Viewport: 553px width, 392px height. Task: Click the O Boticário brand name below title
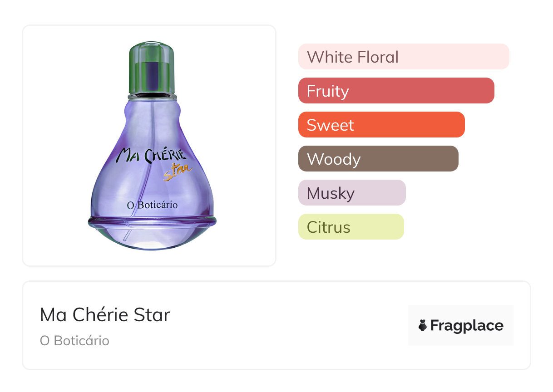pos(74,341)
